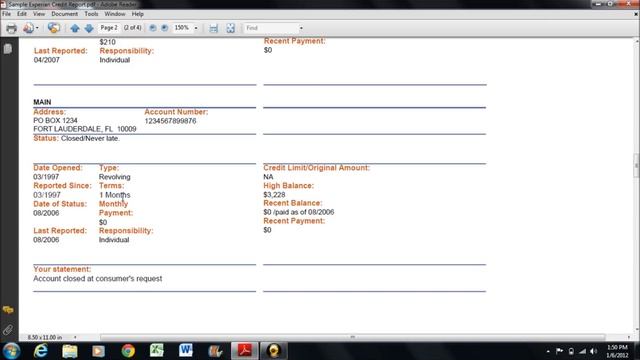Screen dimensions: 640x360
Task: Click the 150% zoom value field
Action: (182, 28)
